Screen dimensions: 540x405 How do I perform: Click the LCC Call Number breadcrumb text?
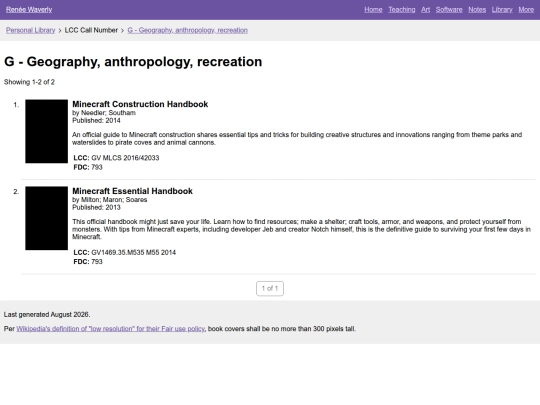(x=91, y=30)
